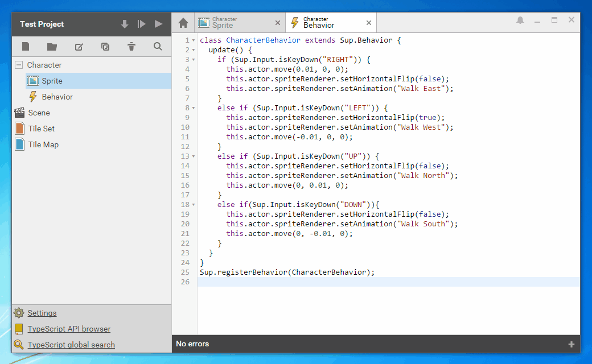
Task: Click the publish project down-arrow icon
Action: tap(125, 24)
